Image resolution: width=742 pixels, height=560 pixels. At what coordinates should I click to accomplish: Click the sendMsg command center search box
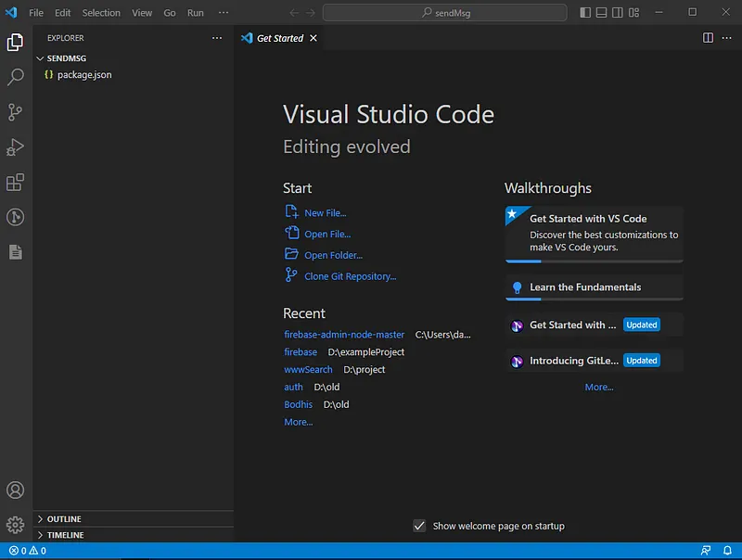click(x=444, y=13)
